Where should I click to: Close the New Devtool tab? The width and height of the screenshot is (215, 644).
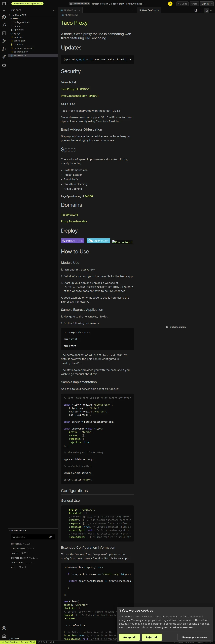coord(158,10)
